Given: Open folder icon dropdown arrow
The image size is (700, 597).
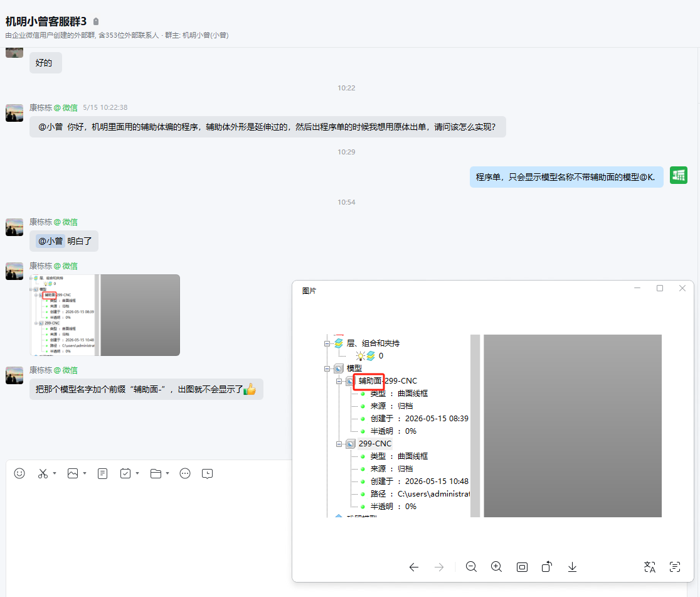Looking at the screenshot, I should (167, 473).
